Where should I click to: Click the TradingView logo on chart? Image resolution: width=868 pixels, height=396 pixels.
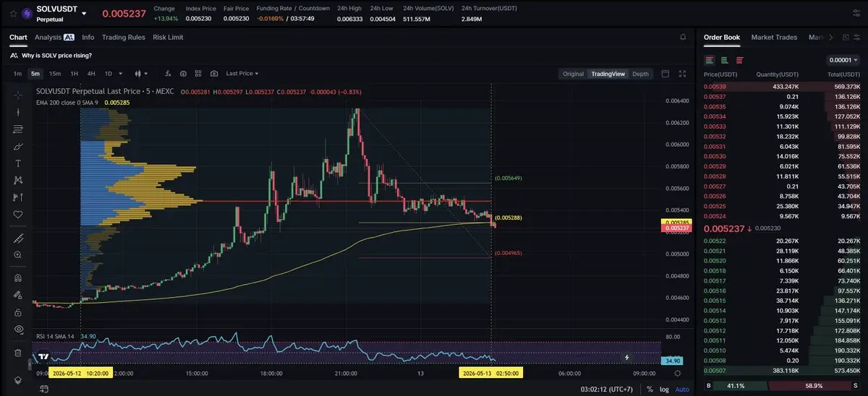(44, 356)
